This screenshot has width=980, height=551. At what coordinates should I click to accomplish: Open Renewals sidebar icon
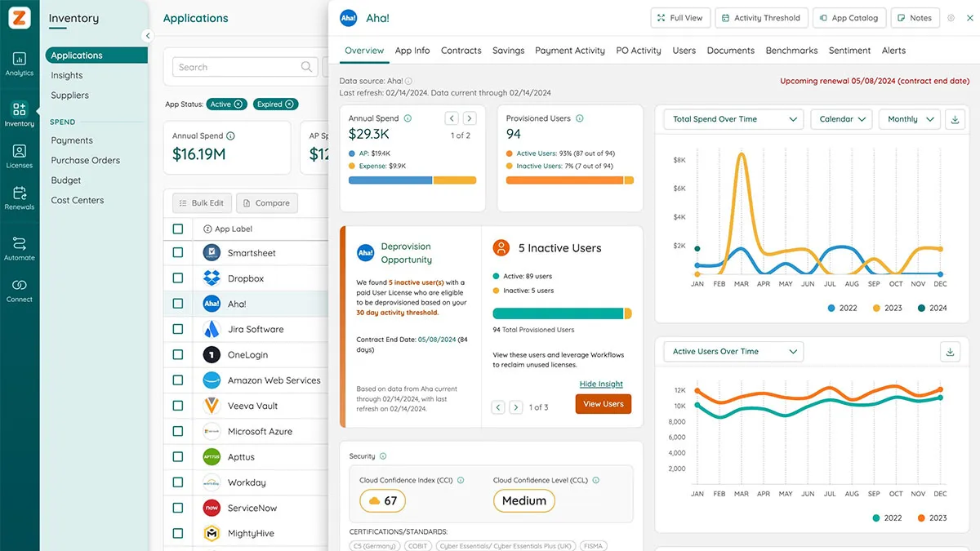pyautogui.click(x=20, y=198)
